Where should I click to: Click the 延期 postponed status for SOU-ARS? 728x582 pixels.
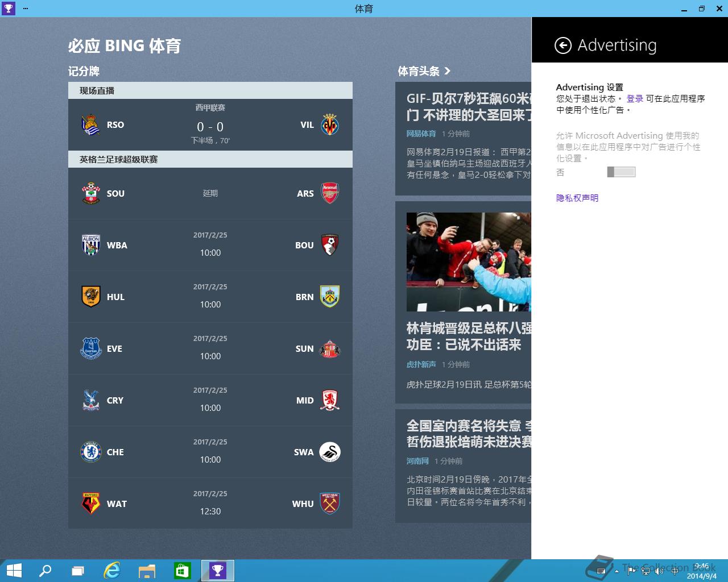[210, 193]
